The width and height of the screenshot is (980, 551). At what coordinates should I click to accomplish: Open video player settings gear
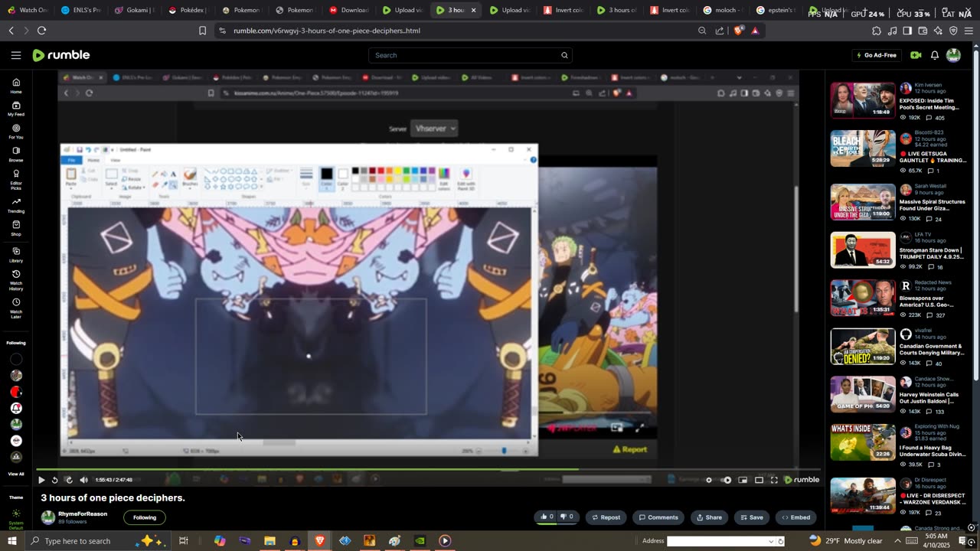coord(709,480)
